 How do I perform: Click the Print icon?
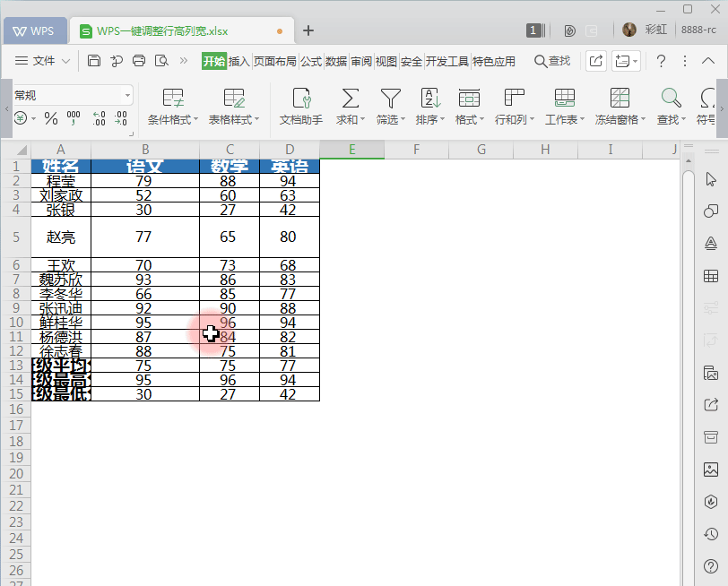click(x=139, y=61)
